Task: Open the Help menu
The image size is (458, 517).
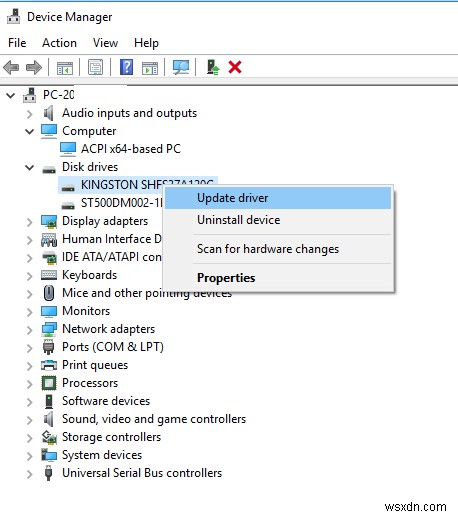Action: coord(146,43)
